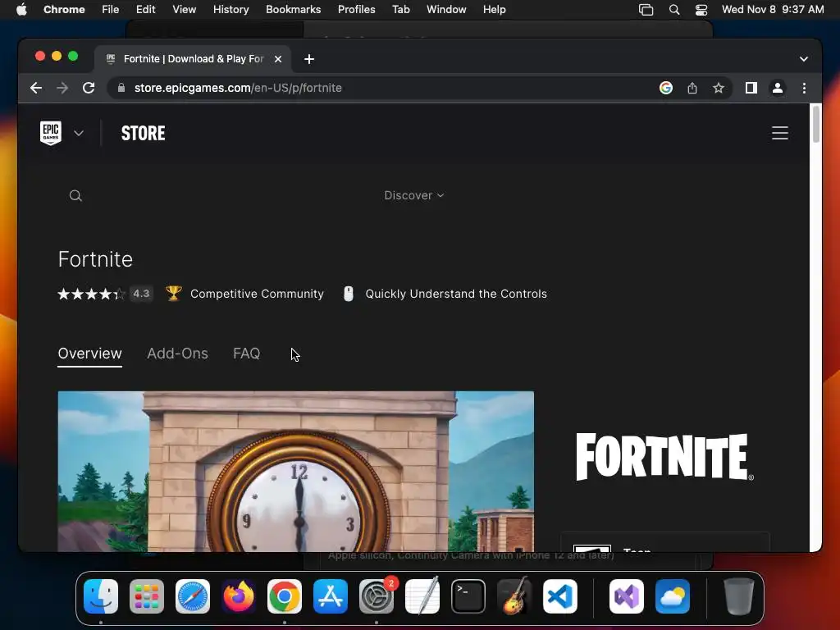Switch to the Add-Ons tab
The height and width of the screenshot is (630, 840).
(x=177, y=354)
